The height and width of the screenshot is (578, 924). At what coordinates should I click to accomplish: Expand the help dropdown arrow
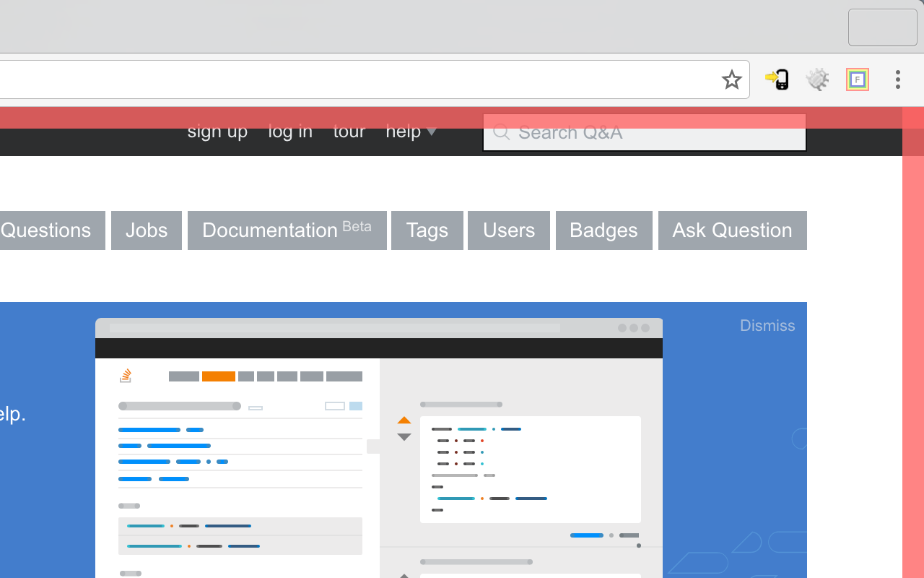tap(432, 131)
